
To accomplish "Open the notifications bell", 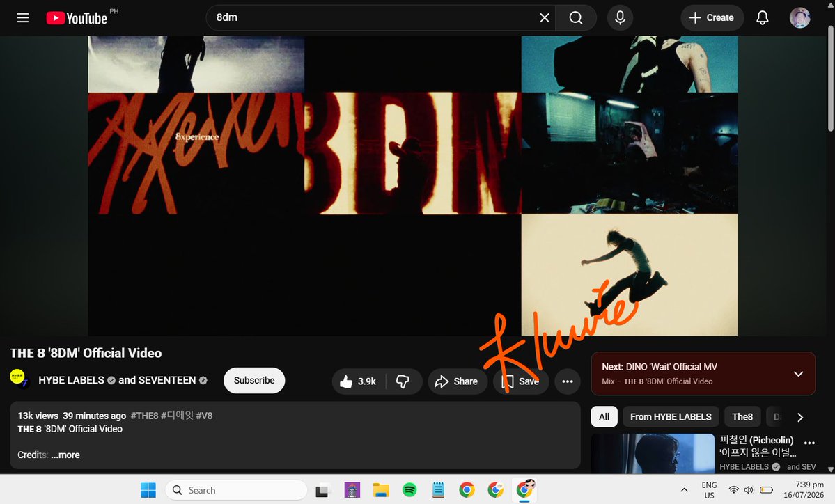I will [763, 17].
